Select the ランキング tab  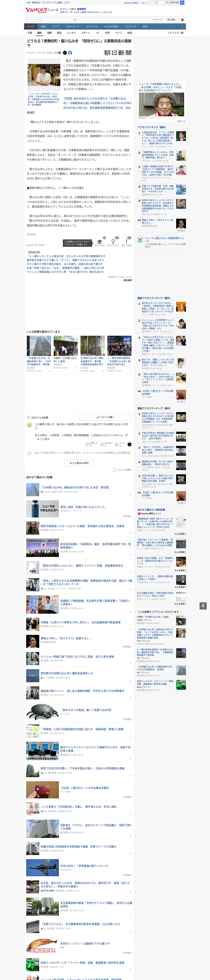(130, 26)
